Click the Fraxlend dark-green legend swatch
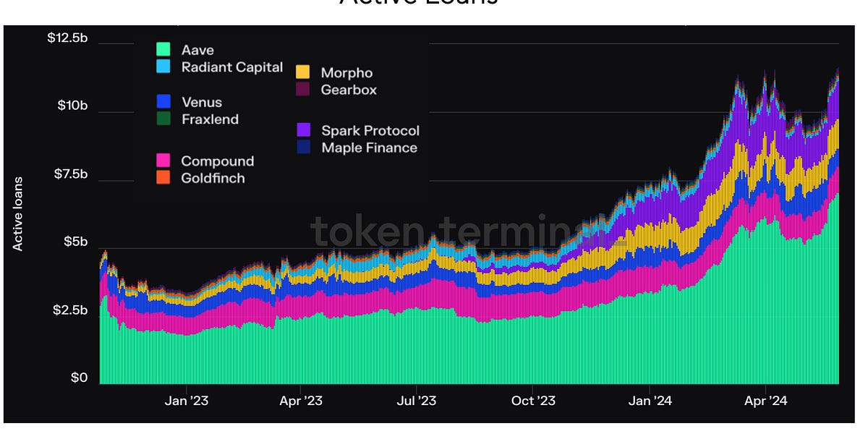The image size is (868, 434). (x=163, y=119)
